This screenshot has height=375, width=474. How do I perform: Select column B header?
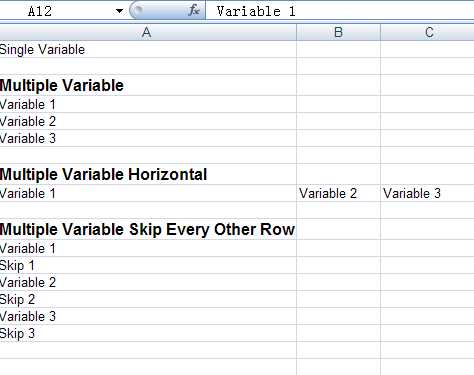point(338,33)
